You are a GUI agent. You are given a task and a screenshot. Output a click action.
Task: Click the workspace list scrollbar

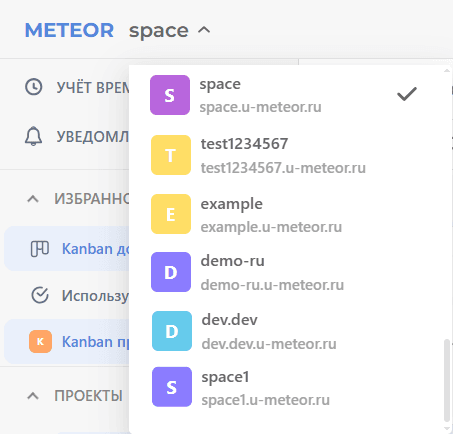pyautogui.click(x=447, y=381)
